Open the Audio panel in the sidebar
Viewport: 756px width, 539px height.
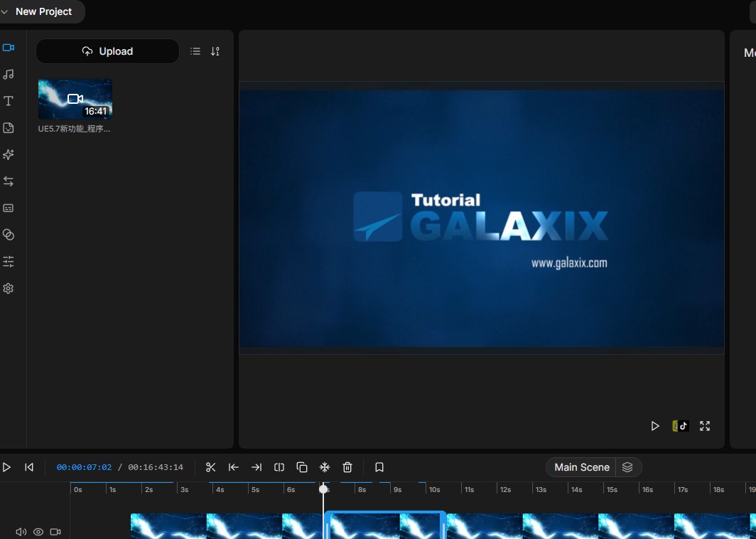(x=9, y=74)
